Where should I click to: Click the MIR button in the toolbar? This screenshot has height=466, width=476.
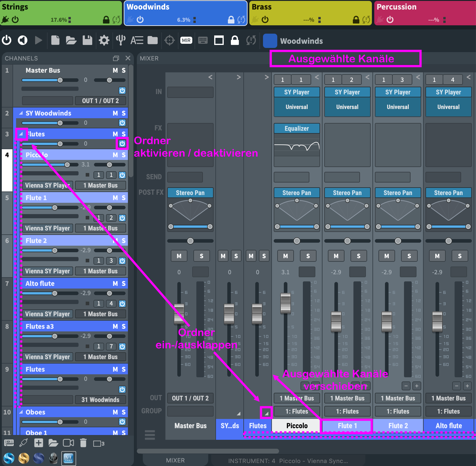pyautogui.click(x=186, y=40)
